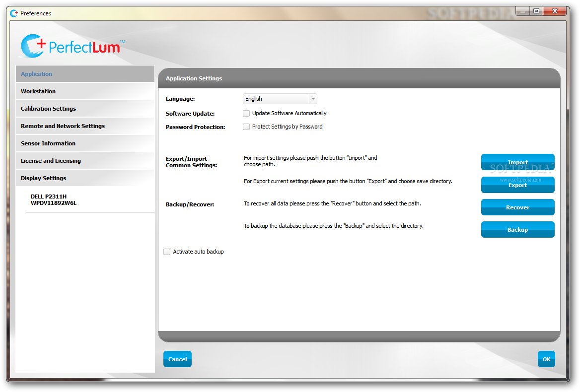Go to Remote and Network Settings
This screenshot has width=580, height=392.
tap(85, 126)
